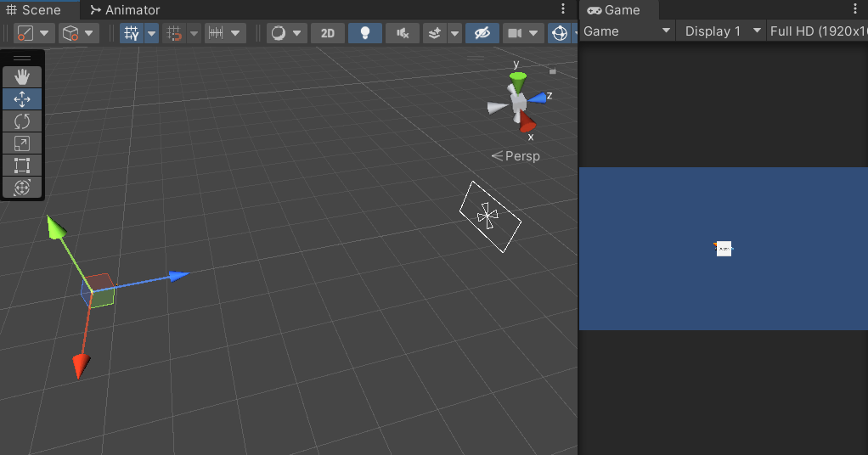Click the green Y-axis move handle arrow
The image size is (868, 455).
click(x=56, y=227)
